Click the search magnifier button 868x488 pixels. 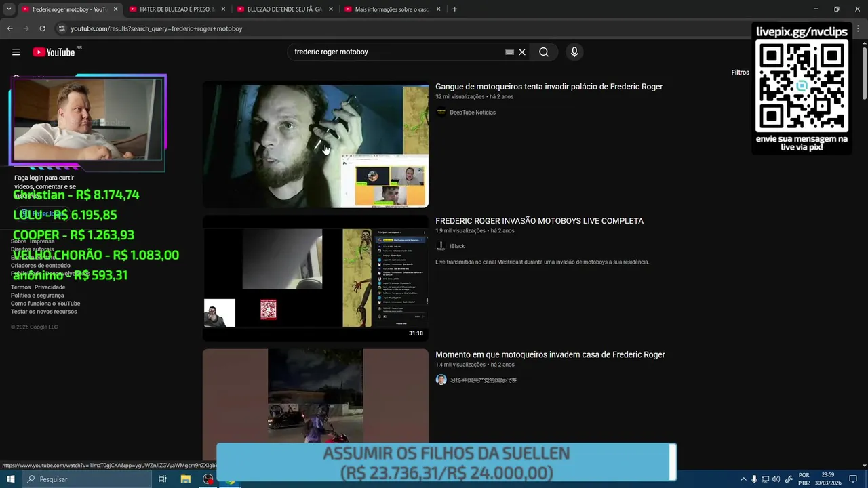tap(544, 52)
